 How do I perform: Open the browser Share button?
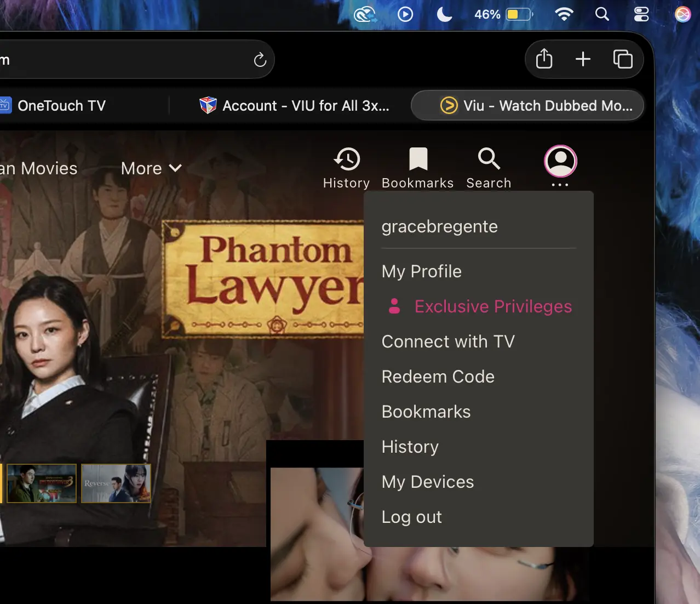[x=544, y=59]
